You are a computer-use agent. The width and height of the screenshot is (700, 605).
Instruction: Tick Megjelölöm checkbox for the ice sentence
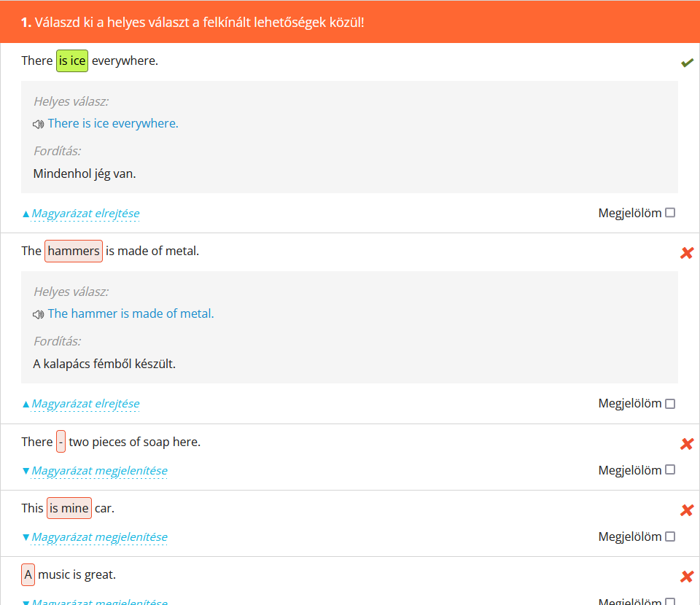[670, 213]
